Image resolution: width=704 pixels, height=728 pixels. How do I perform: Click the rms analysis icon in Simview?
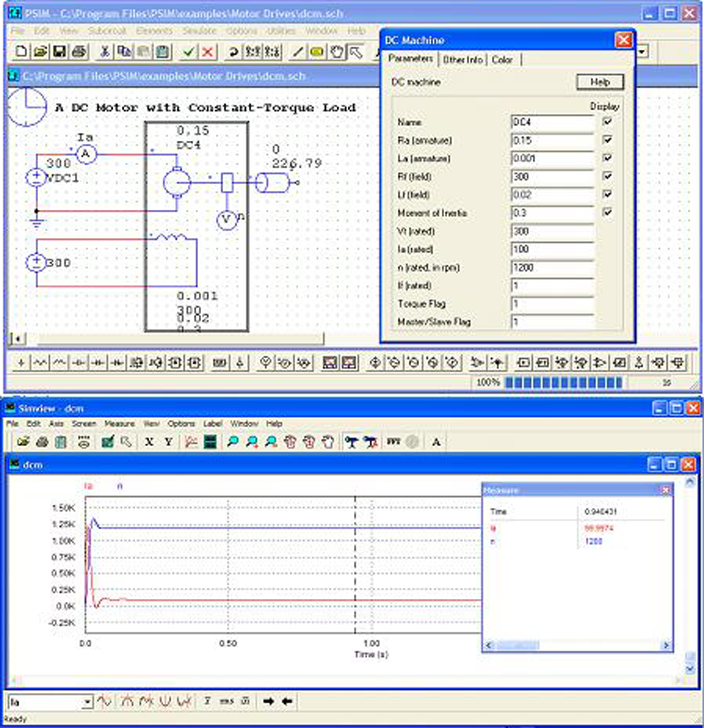227,701
